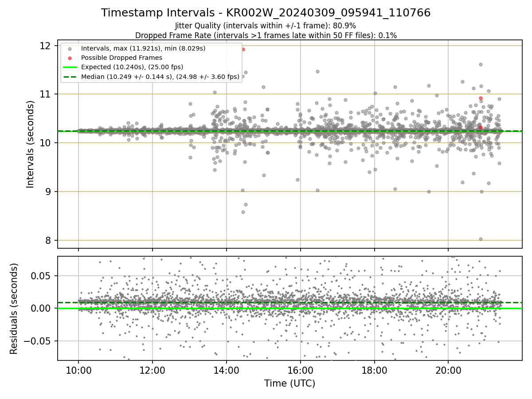Click the '18:00' x-axis tick label
The height and width of the screenshot is (399, 532).
375,370
